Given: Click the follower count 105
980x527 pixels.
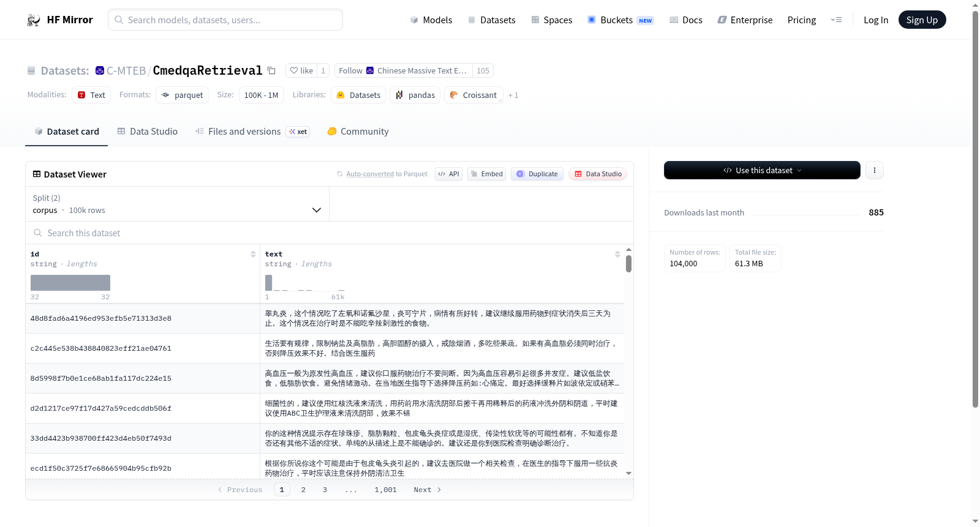Looking at the screenshot, I should click(x=483, y=70).
